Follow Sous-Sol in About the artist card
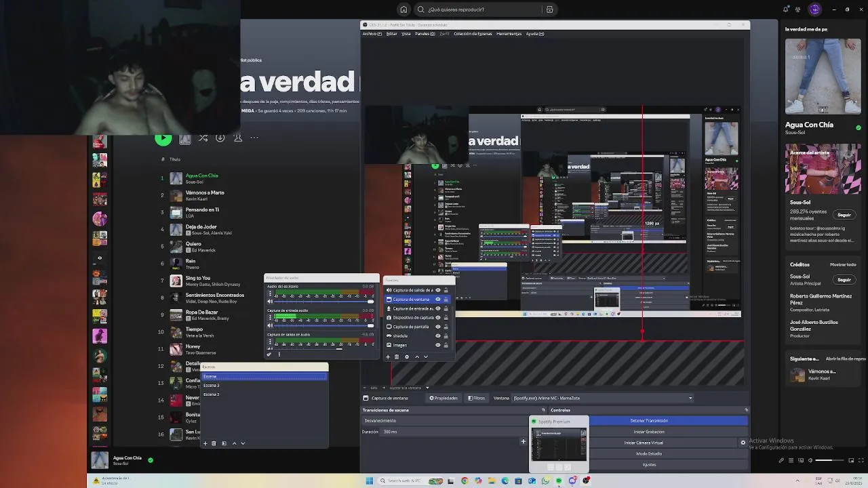868x488 pixels. point(844,215)
